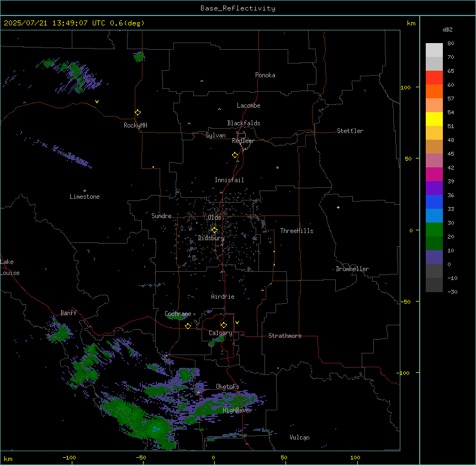Click the yellow diamond marker above RockyMH
This screenshot has width=476, height=465.
point(138,113)
